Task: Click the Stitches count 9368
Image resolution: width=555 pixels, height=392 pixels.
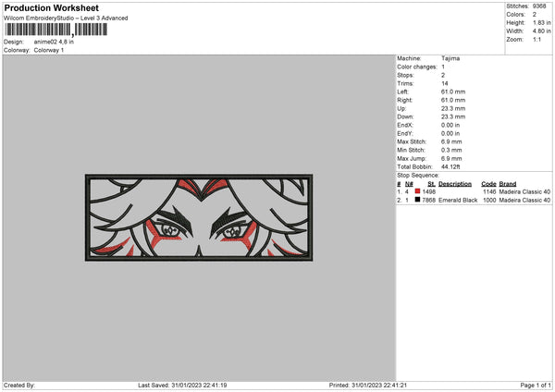Action: pos(539,6)
